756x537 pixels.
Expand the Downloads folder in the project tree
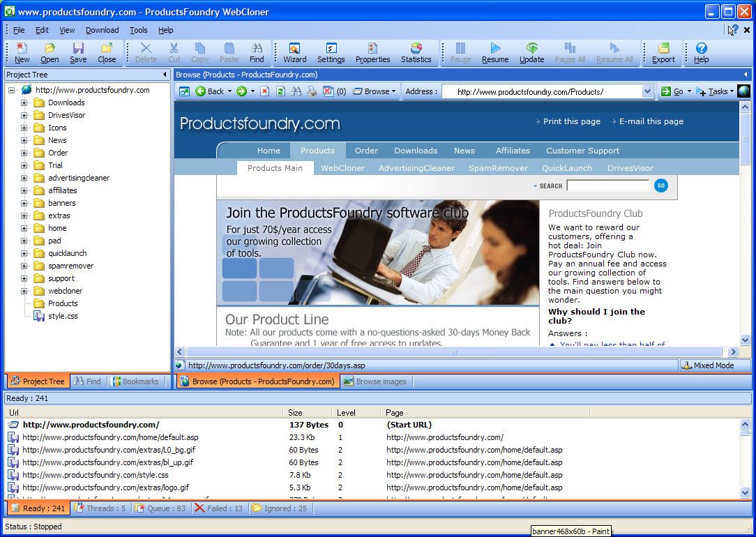tap(24, 103)
